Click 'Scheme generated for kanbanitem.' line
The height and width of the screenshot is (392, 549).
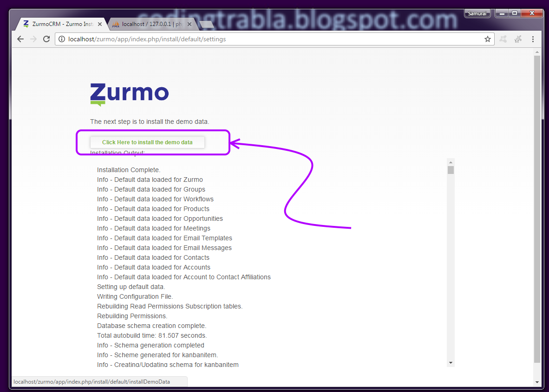tap(157, 355)
